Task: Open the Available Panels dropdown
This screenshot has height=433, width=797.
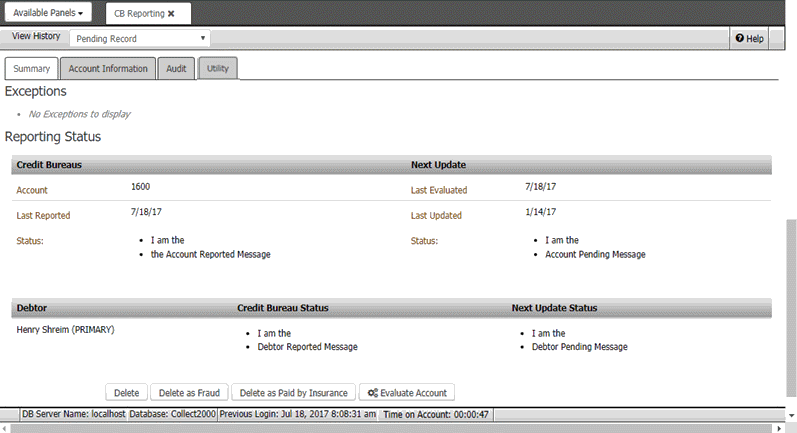Action: [x=48, y=13]
